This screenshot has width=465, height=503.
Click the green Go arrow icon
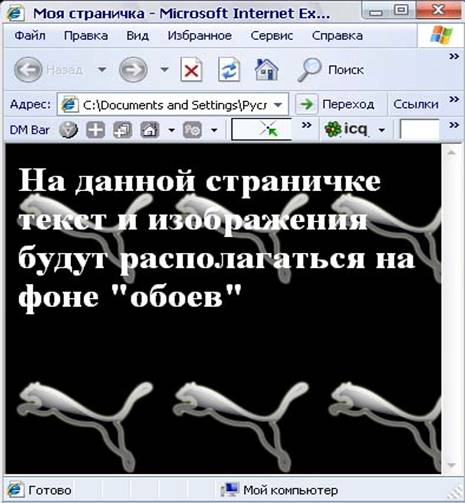click(x=306, y=104)
